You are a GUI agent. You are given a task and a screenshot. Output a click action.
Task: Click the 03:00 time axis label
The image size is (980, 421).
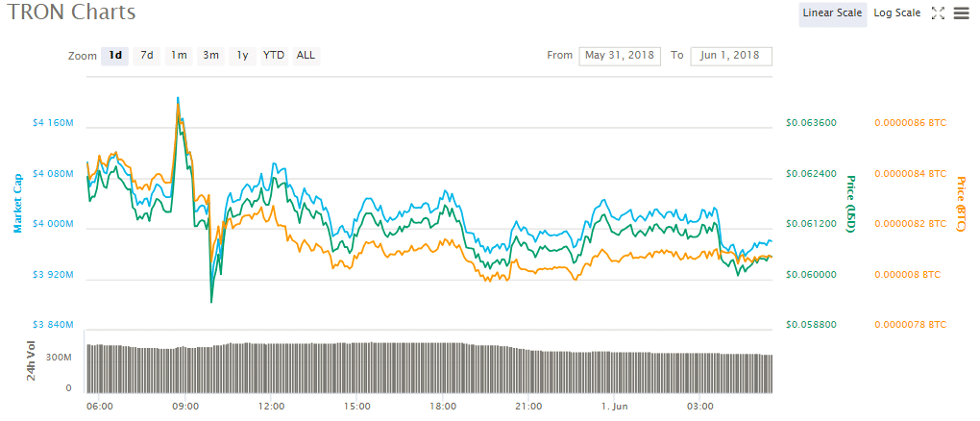(700, 406)
